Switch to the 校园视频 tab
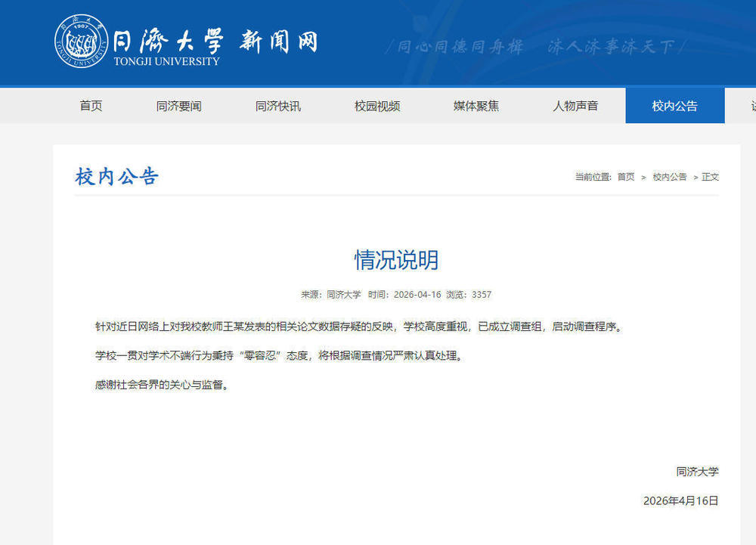This screenshot has width=756, height=545. [x=376, y=106]
